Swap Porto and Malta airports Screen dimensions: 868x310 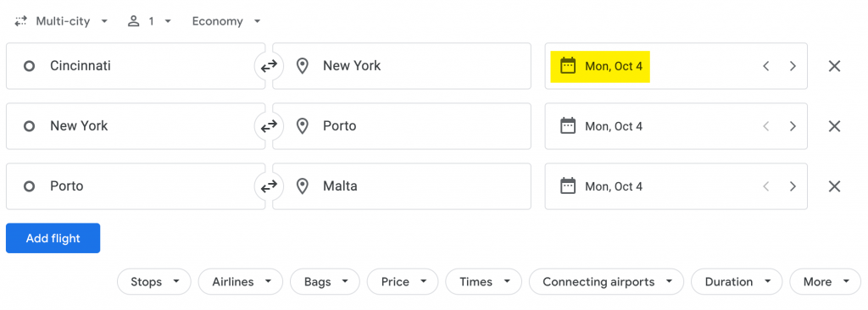269,186
